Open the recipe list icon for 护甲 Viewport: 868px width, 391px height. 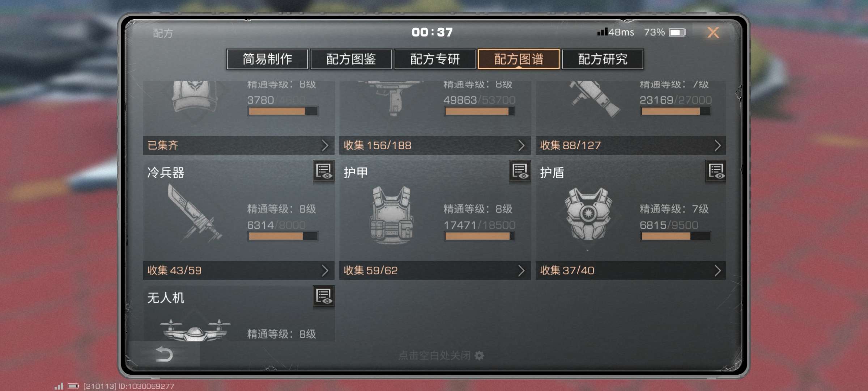pos(520,171)
